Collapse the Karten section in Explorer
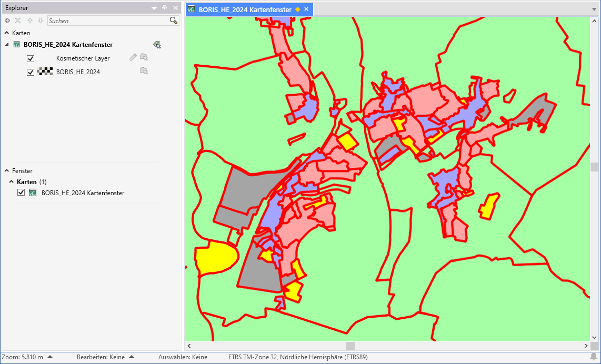The height and width of the screenshot is (364, 601). (7, 33)
